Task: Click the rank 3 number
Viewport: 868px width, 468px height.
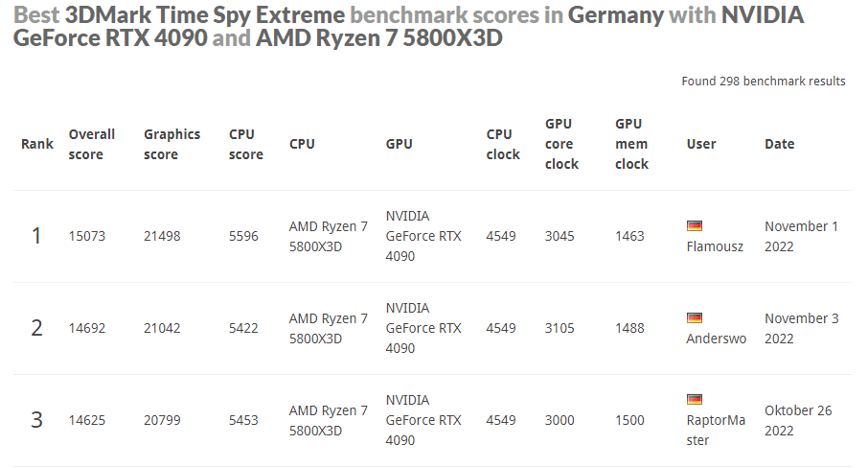Action: (x=37, y=420)
